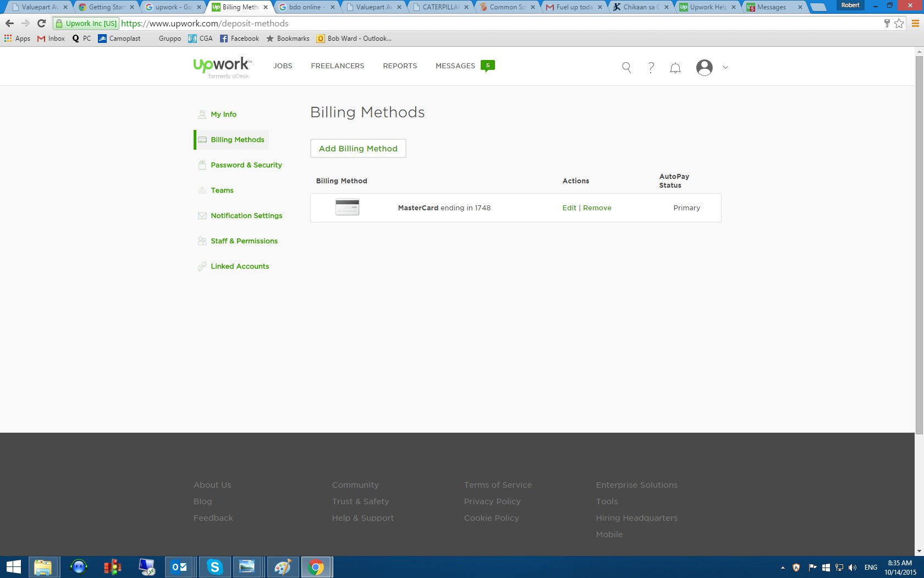Open Password & Security settings
The height and width of the screenshot is (578, 924).
click(246, 165)
